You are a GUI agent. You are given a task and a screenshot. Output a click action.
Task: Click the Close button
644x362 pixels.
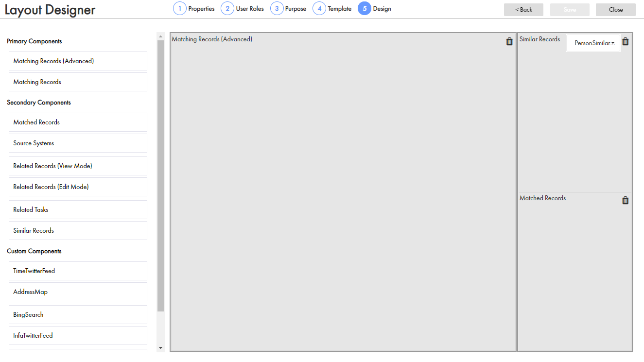616,10
